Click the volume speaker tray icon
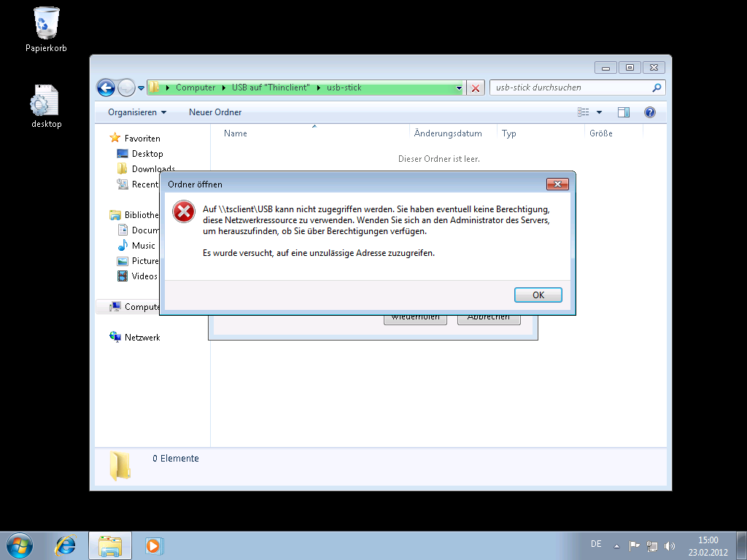747x560 pixels. (670, 545)
